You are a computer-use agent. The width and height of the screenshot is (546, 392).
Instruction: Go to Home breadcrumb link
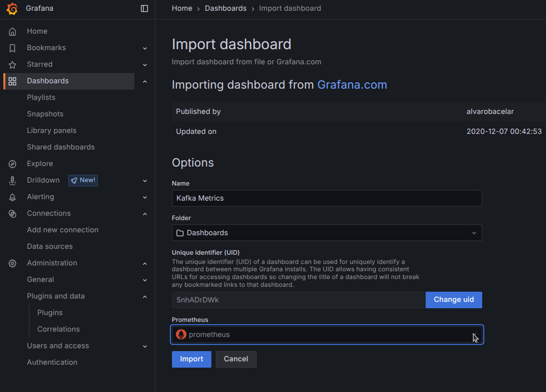[x=182, y=8]
